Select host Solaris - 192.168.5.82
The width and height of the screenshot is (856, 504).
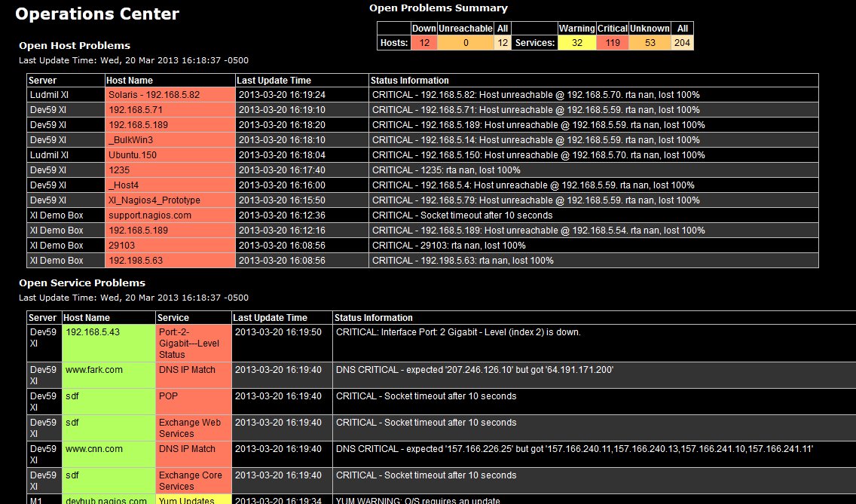(x=154, y=94)
